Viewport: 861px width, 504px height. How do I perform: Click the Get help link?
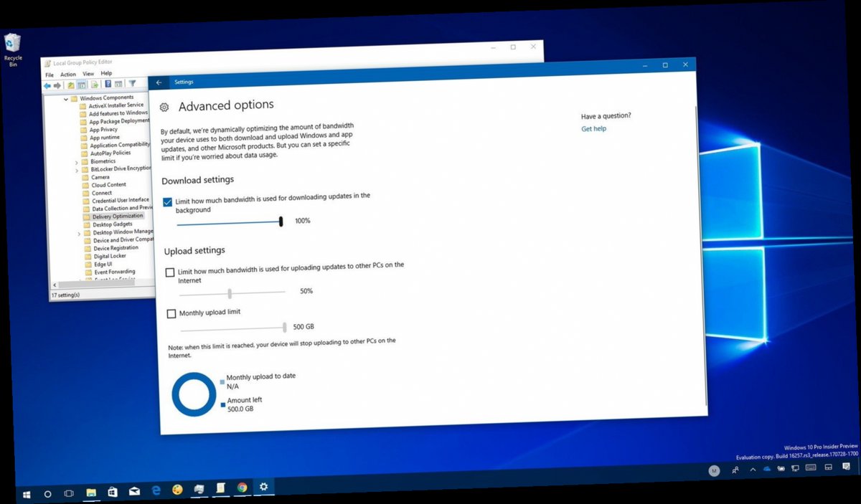coord(593,128)
